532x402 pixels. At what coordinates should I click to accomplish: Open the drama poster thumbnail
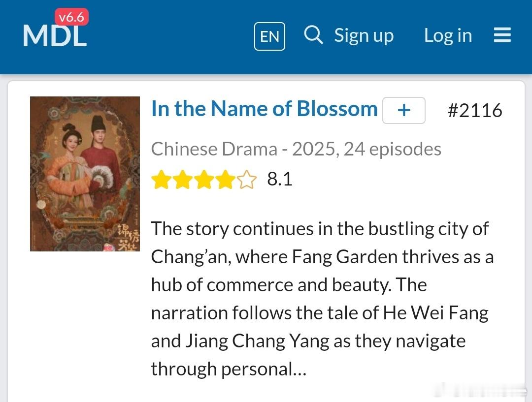point(85,174)
